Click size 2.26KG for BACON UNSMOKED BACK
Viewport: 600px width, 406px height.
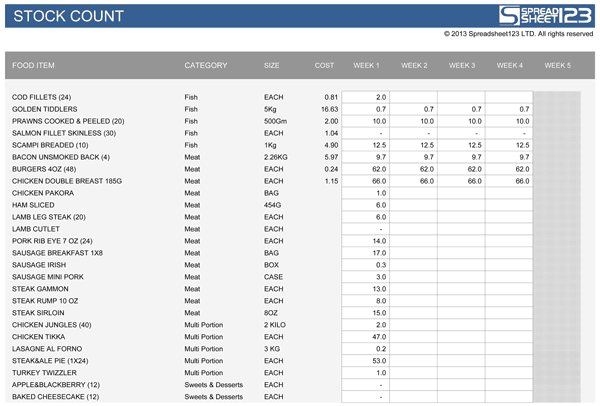[x=276, y=157]
